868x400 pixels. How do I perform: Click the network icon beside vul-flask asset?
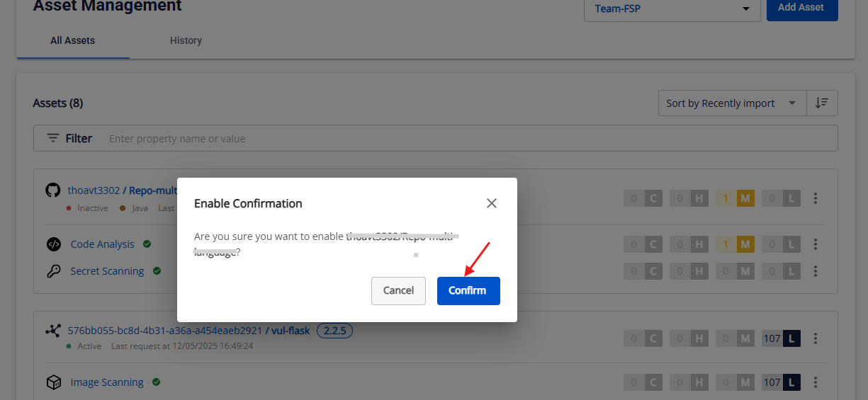53,331
